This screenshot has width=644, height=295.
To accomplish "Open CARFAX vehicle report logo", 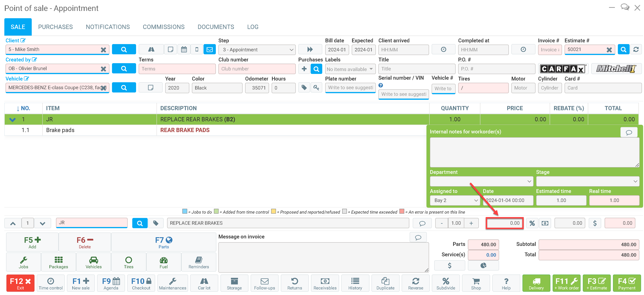I will tap(563, 69).
